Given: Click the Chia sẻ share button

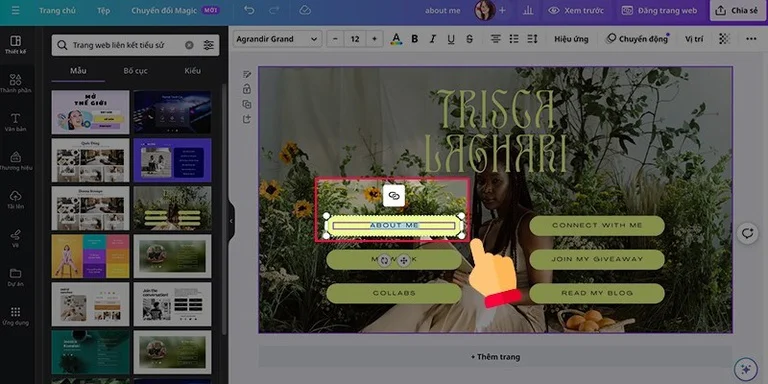Looking at the screenshot, I should point(737,10).
